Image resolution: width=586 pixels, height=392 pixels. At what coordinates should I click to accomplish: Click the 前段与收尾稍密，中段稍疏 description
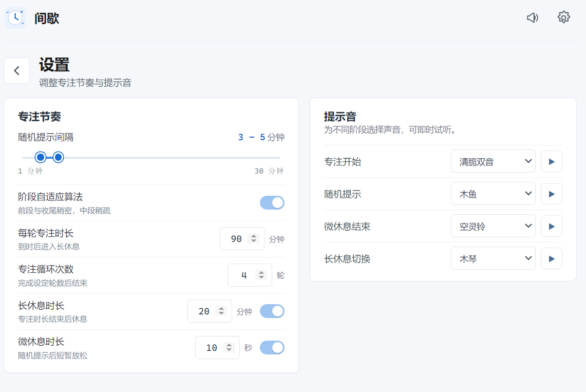tap(64, 211)
